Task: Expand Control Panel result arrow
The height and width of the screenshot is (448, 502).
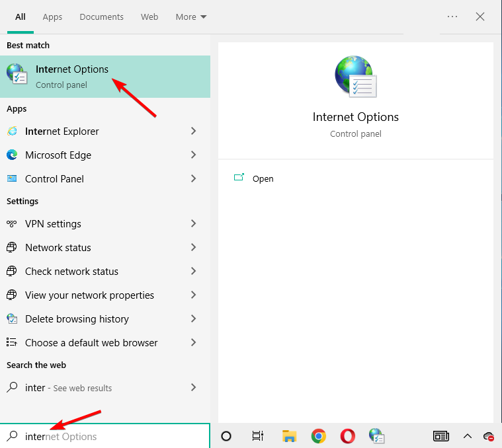Action: coord(193,178)
